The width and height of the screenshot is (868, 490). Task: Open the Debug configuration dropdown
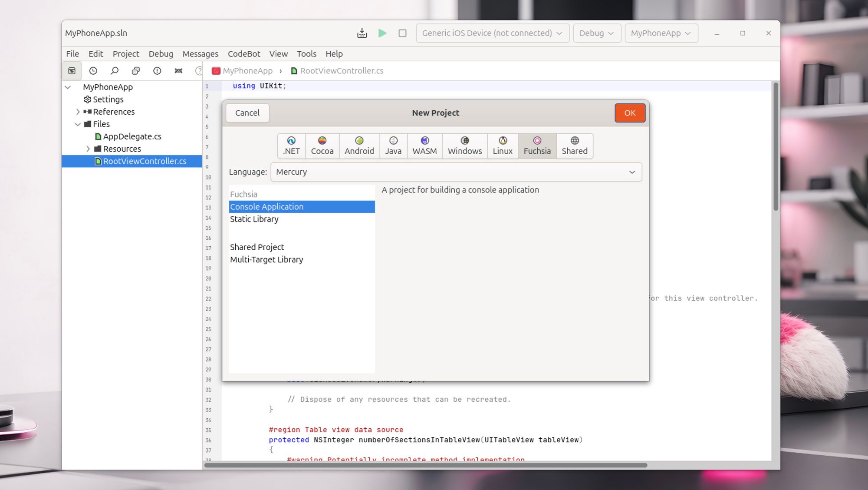click(x=597, y=33)
